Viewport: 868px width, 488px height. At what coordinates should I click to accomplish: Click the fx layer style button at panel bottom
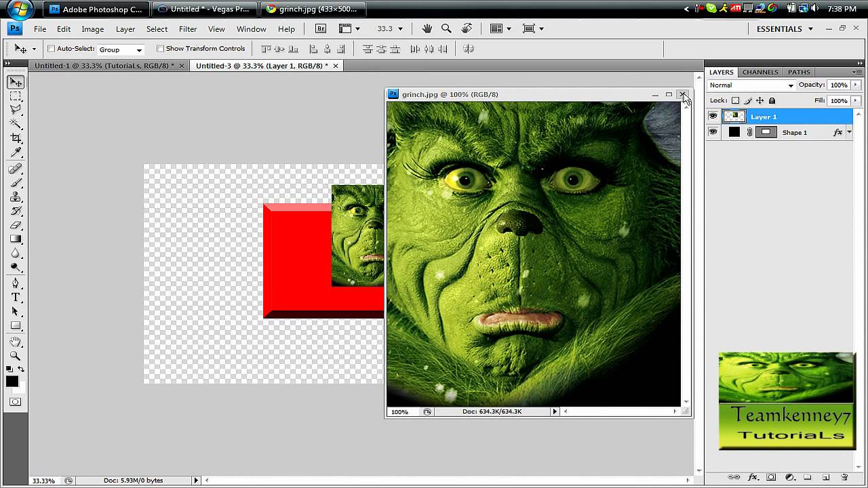click(x=753, y=478)
